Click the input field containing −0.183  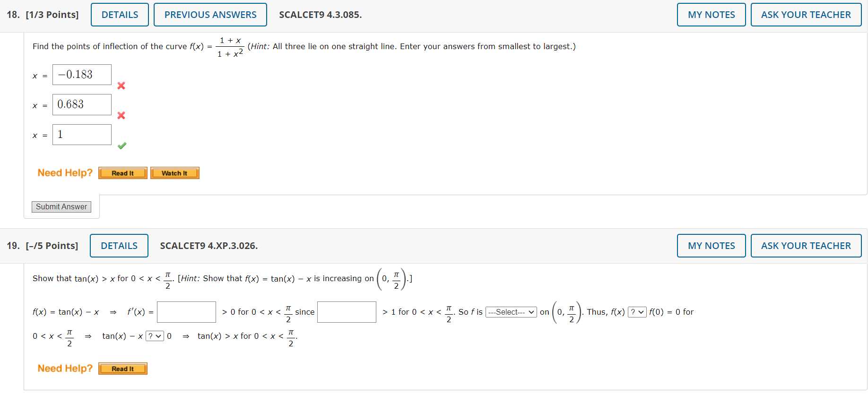(x=82, y=74)
